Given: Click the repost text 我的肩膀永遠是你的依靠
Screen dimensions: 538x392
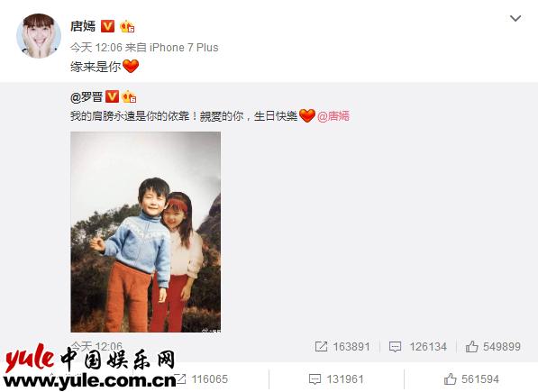Looking at the screenshot, I should point(130,116).
